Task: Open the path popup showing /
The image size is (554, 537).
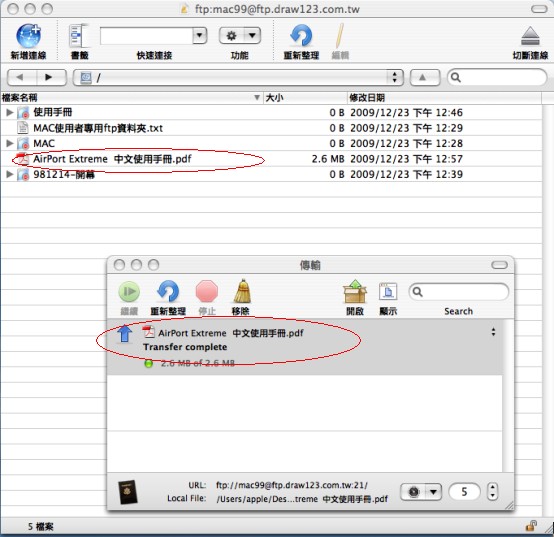Action: 238,77
